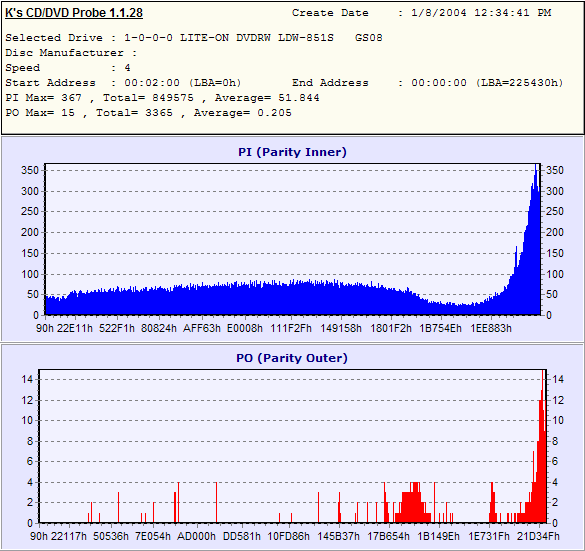
Task: Click the 22E11h label on PI axis
Action: [75, 328]
